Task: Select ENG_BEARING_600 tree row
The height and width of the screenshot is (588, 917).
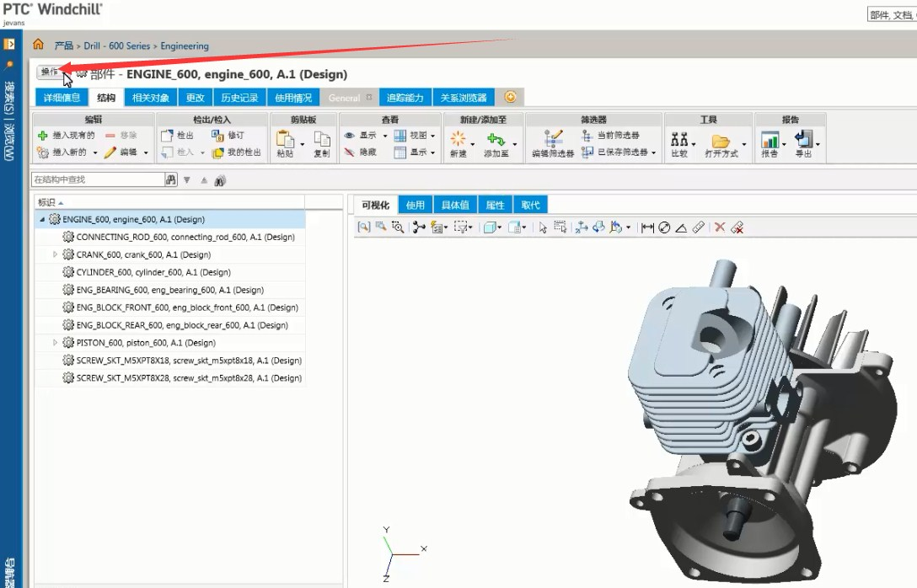Action: (170, 290)
